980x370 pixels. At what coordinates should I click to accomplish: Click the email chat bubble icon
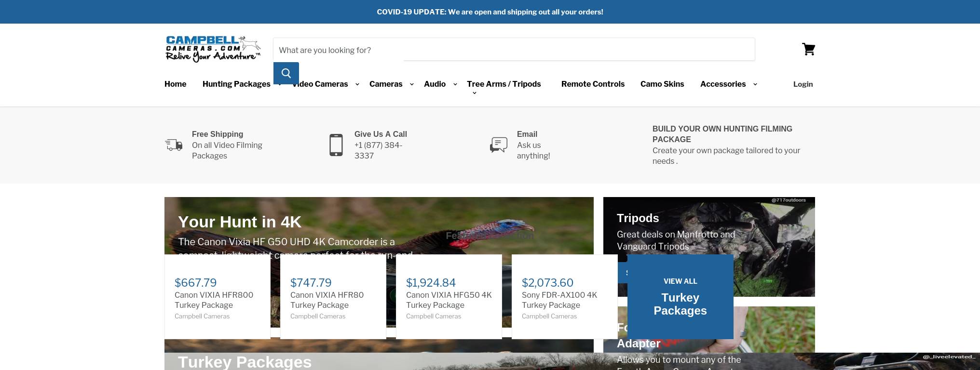499,145
